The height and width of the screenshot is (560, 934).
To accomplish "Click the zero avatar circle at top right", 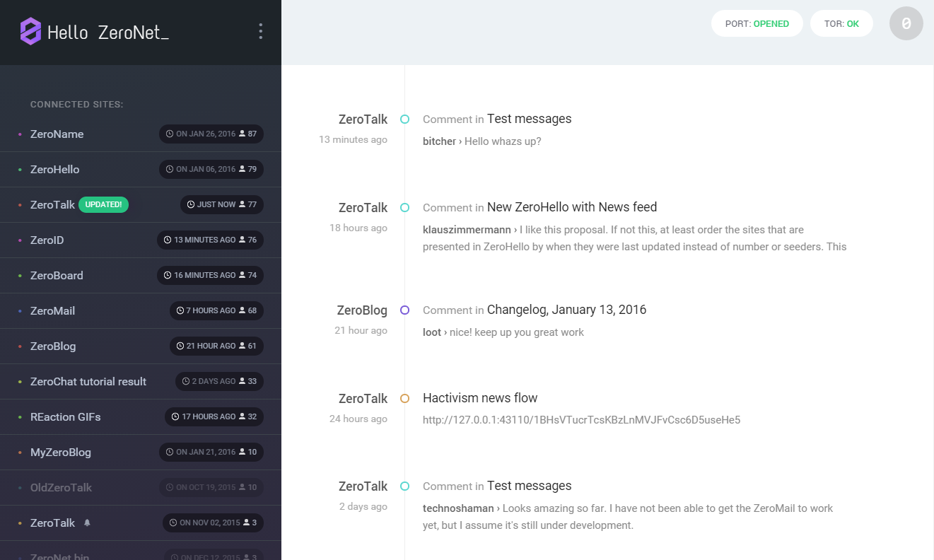I will [x=906, y=23].
